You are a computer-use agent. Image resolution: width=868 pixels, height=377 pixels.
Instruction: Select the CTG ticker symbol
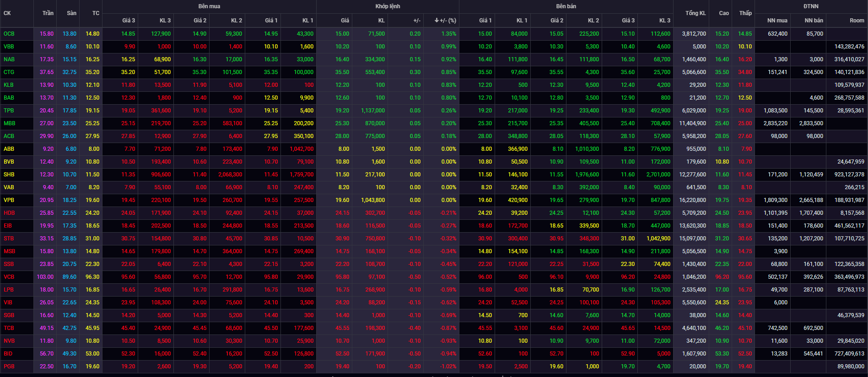click(x=9, y=72)
